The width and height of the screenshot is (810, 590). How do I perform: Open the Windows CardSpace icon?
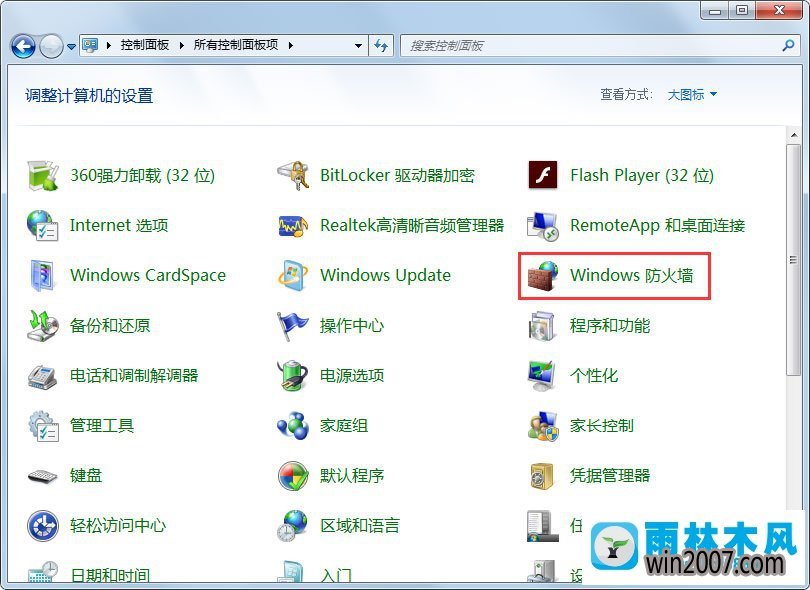[x=42, y=275]
